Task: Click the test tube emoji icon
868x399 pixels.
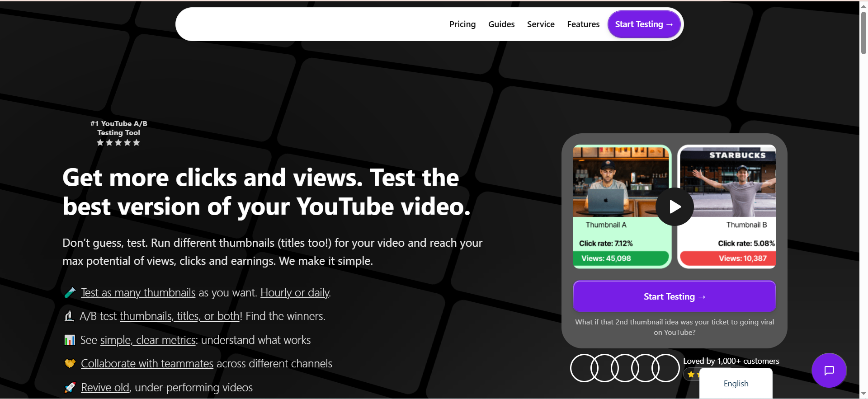Action: [x=70, y=293]
